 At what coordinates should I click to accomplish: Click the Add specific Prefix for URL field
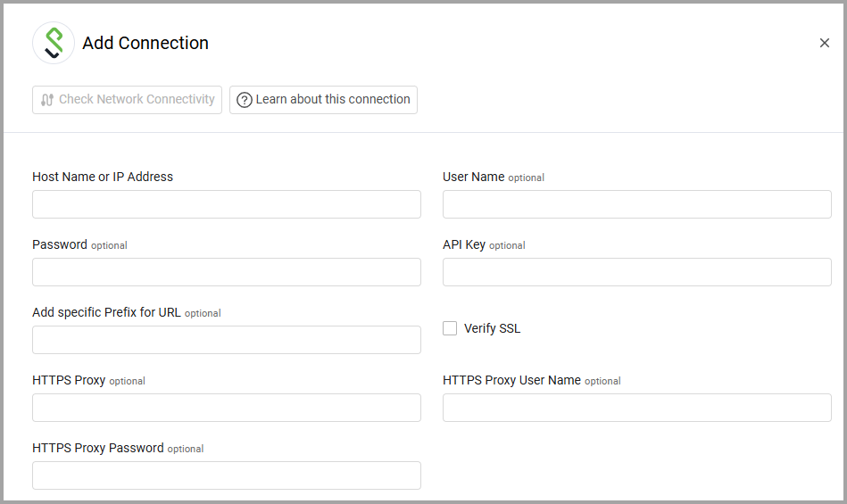[227, 340]
